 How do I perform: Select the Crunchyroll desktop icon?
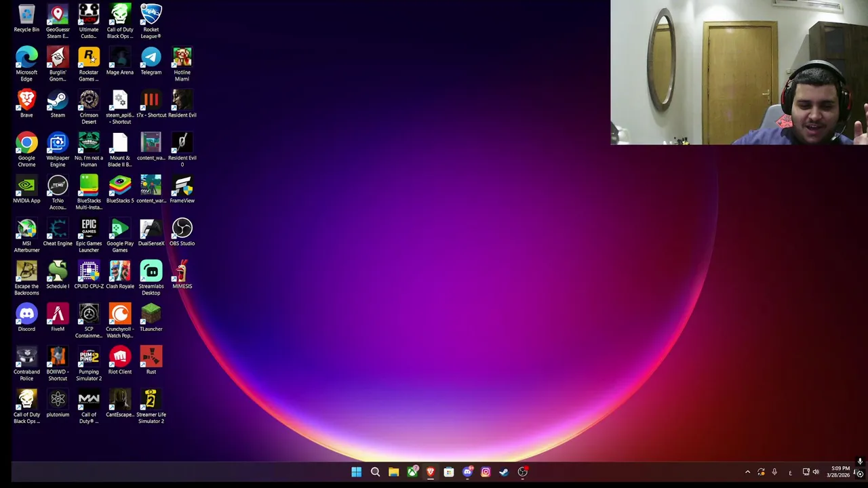pyautogui.click(x=120, y=320)
